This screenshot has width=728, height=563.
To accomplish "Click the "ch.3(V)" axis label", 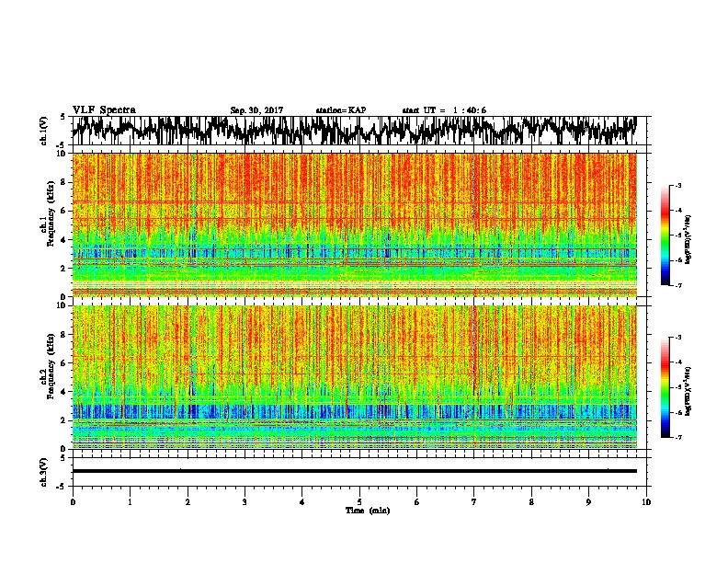I will pos(44,472).
